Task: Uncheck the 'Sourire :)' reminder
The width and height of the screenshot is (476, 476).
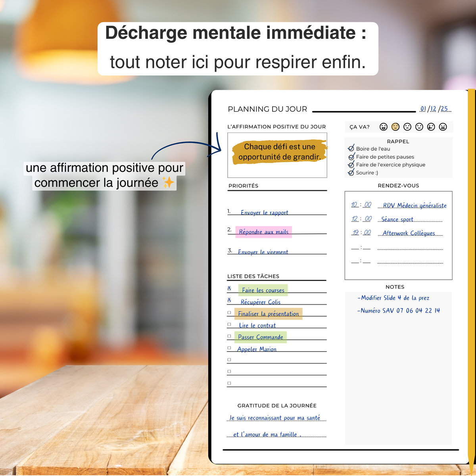Action: (x=351, y=173)
